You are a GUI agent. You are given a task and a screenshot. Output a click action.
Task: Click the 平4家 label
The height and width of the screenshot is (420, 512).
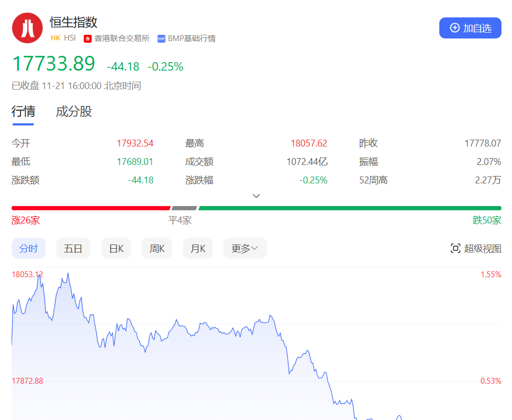[180, 220]
